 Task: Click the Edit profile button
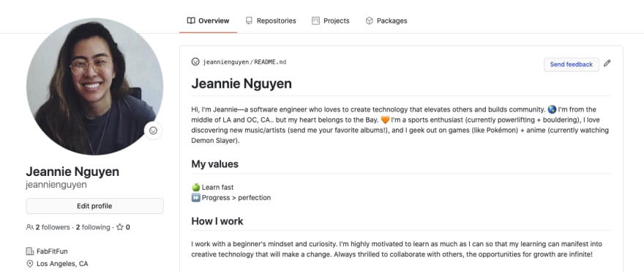point(94,206)
